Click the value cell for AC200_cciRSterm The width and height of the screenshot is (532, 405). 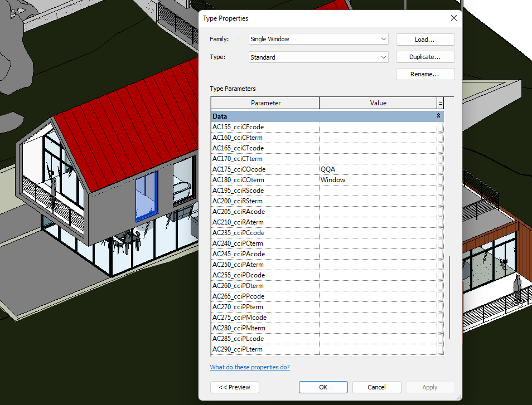[378, 201]
